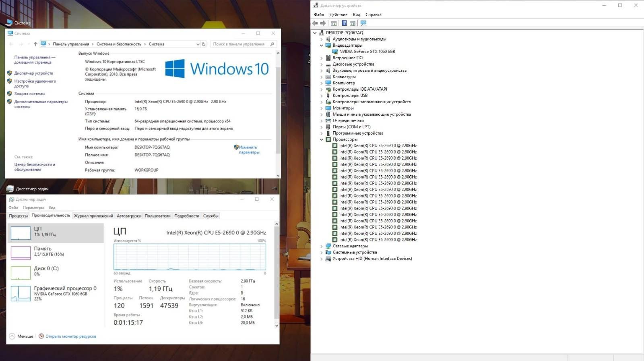This screenshot has width=644, height=361.
Task: Open the Файл menu in Device Manager
Action: click(319, 15)
